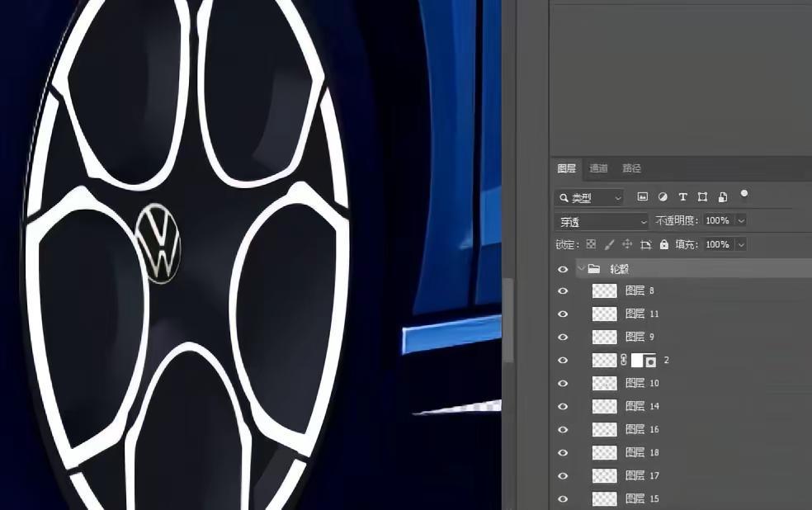Image resolution: width=812 pixels, height=510 pixels.
Task: Open the 穿透 blend mode dropdown
Action: pos(602,222)
